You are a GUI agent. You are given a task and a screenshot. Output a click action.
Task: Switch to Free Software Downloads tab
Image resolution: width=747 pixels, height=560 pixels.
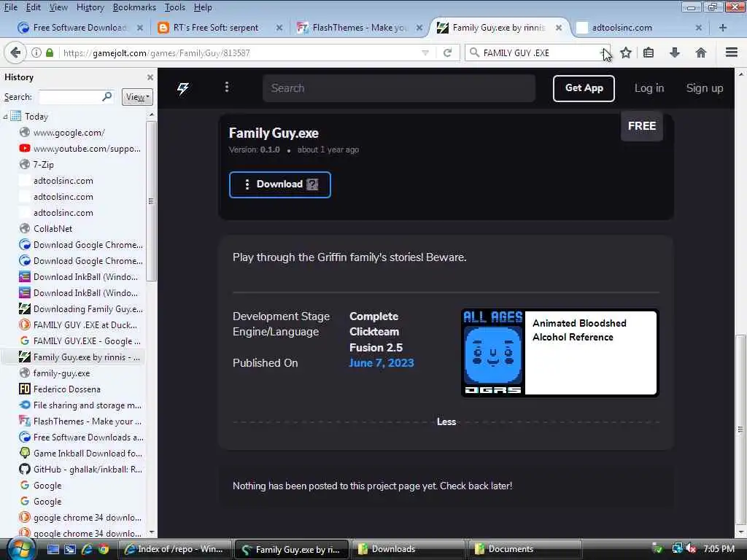coord(80,28)
